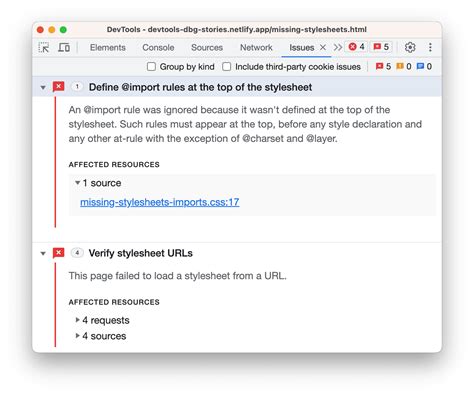Switch to the Console tab
Screen dimensions: 474x395
pos(158,47)
